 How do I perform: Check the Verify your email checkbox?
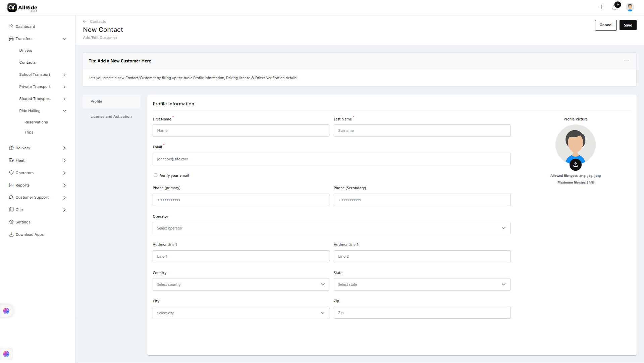156,175
